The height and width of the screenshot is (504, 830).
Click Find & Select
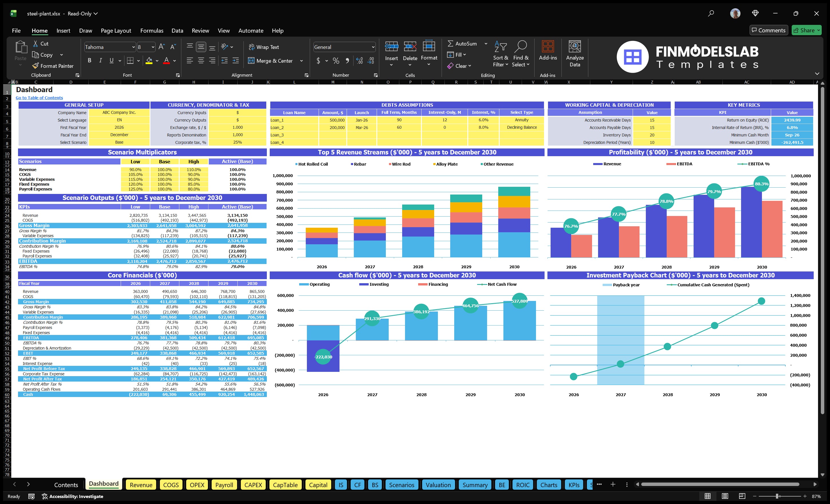[x=521, y=54]
